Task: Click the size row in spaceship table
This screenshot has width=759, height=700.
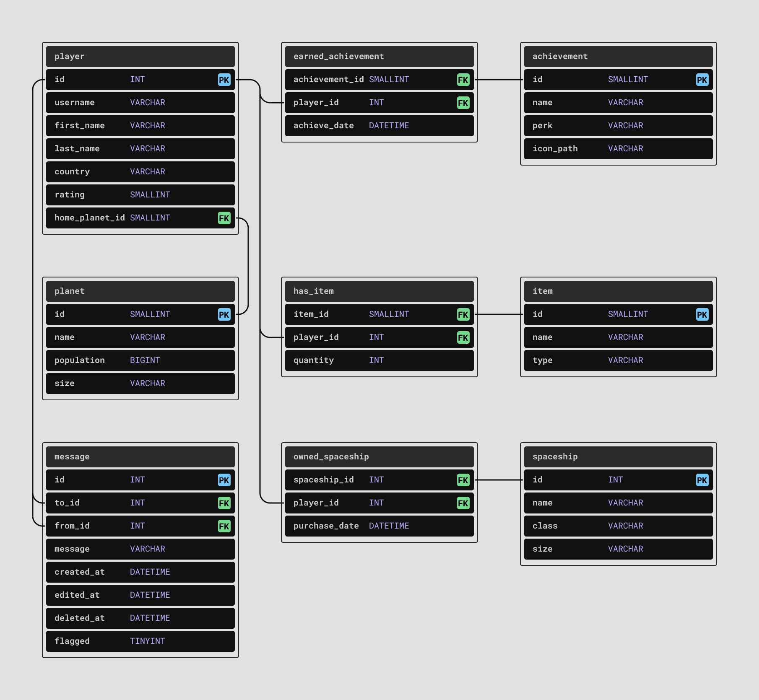Action: pyautogui.click(x=619, y=549)
